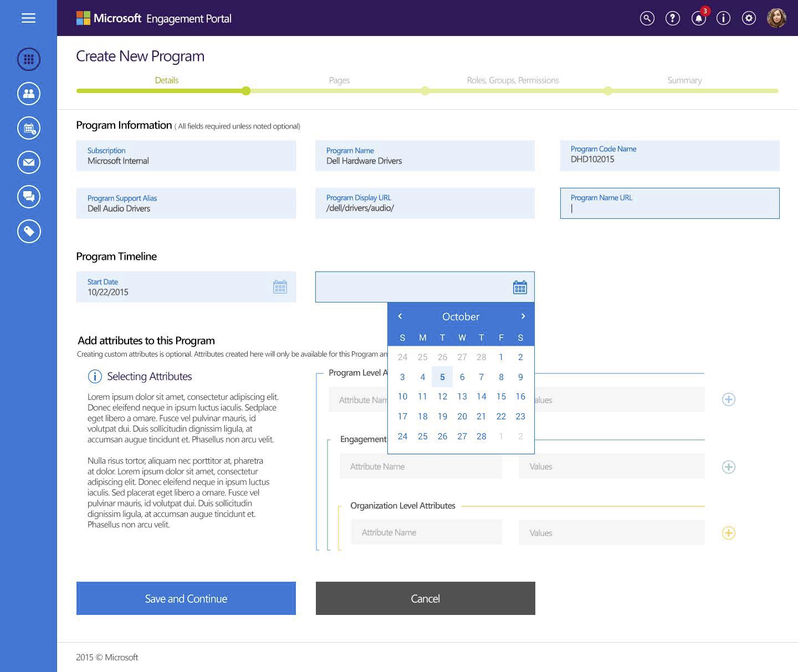Screen dimensions: 798x672
Task: Go to next month in calendar
Action: (x=523, y=316)
